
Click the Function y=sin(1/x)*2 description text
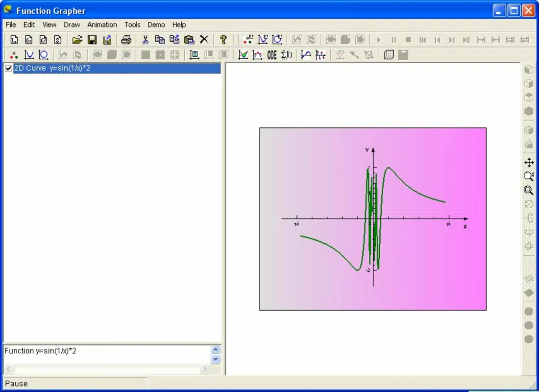[x=40, y=351]
